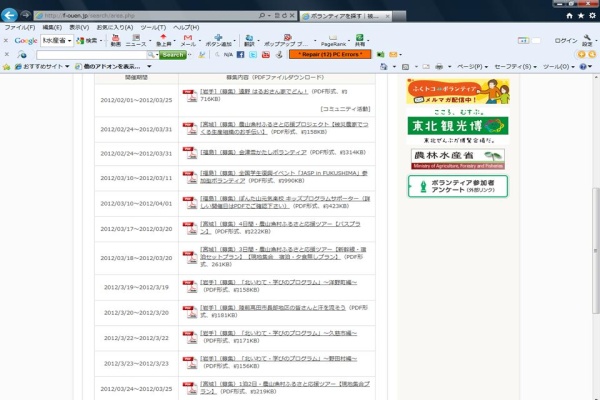Click the PageRank indicator

(x=333, y=40)
